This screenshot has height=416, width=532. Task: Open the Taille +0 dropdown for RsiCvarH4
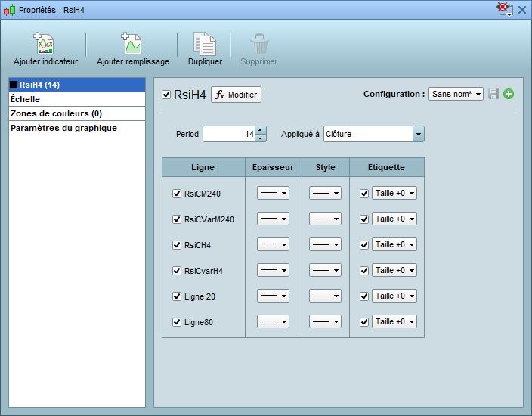394,270
